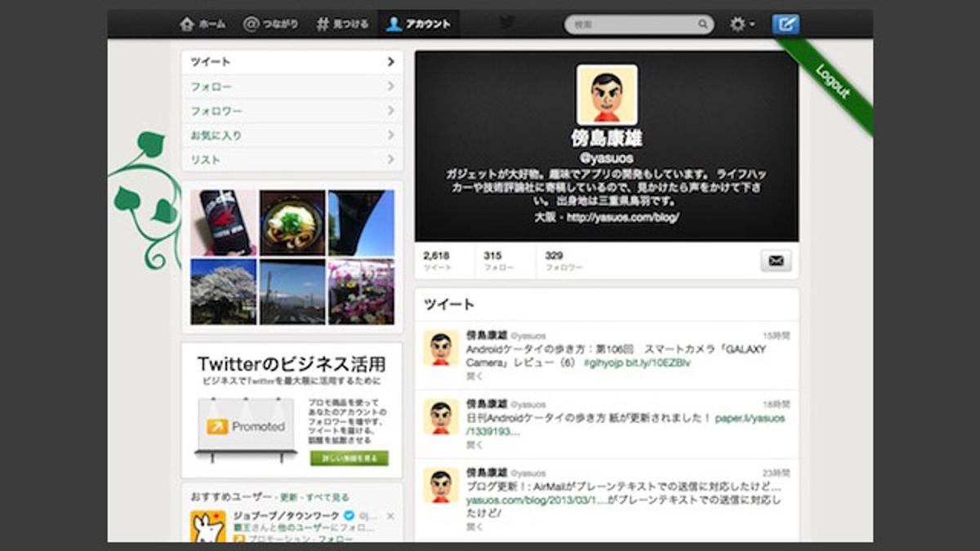
Task: Click avatar of the paper.li tweet
Action: coord(441,416)
